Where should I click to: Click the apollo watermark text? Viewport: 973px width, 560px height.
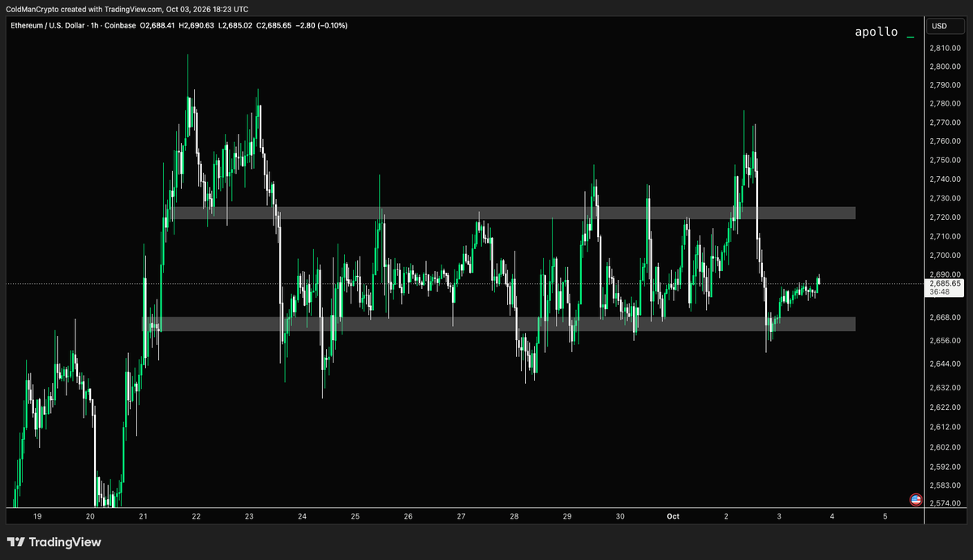[x=876, y=32]
